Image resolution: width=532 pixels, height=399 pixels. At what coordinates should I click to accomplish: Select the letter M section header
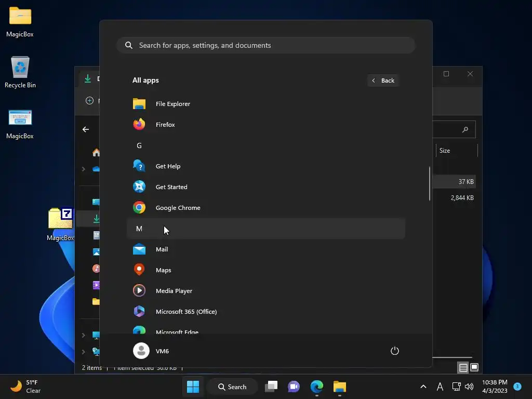click(265, 229)
